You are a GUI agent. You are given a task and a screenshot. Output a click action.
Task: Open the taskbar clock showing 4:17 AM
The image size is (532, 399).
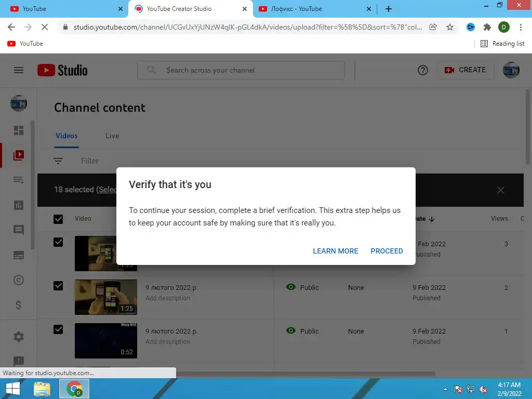click(509, 389)
